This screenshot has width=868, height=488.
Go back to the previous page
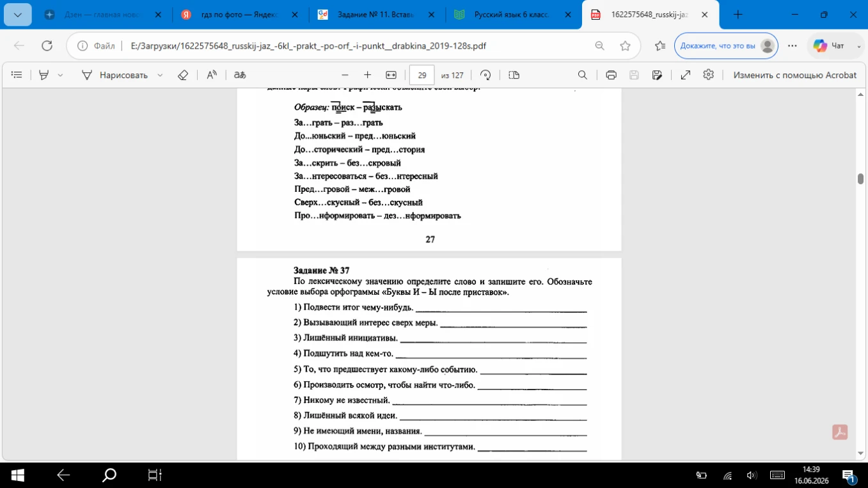tap(19, 45)
